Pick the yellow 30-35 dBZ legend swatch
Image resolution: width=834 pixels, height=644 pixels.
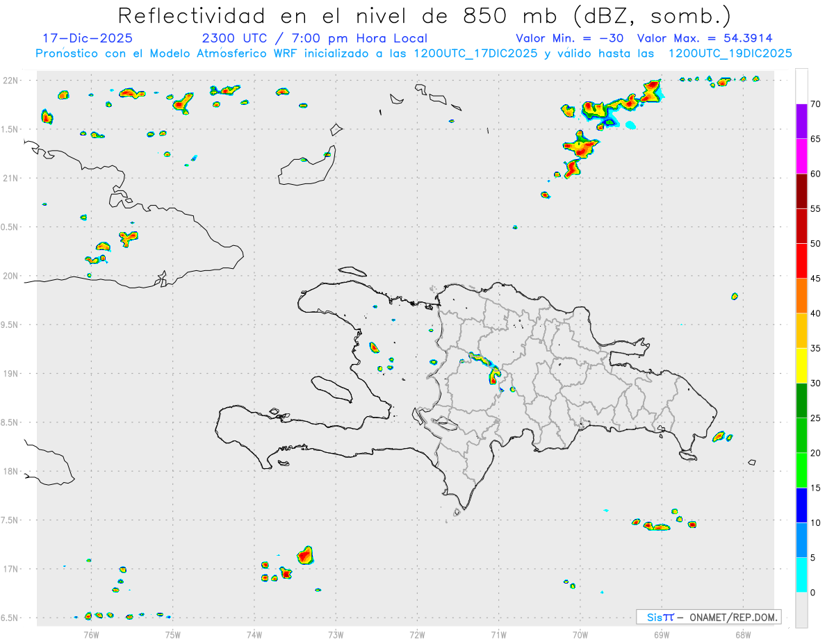click(x=801, y=365)
